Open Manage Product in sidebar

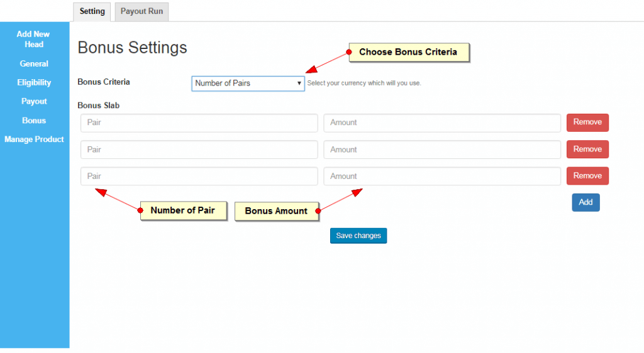tap(34, 139)
